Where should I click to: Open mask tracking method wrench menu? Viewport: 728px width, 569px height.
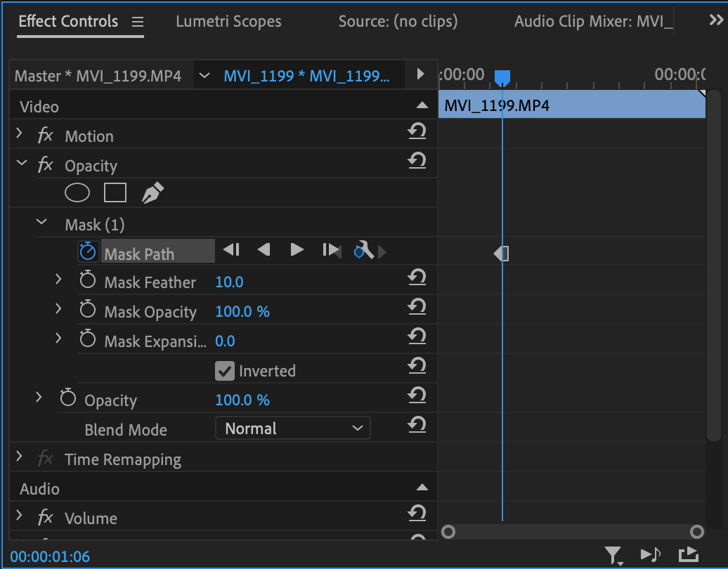tap(365, 250)
